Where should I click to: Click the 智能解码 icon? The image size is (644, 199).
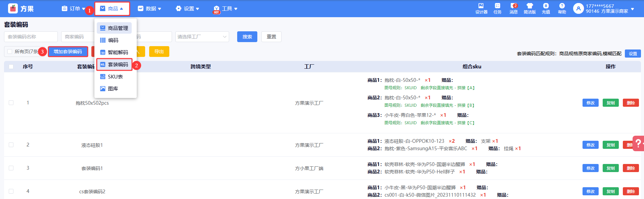[103, 52]
